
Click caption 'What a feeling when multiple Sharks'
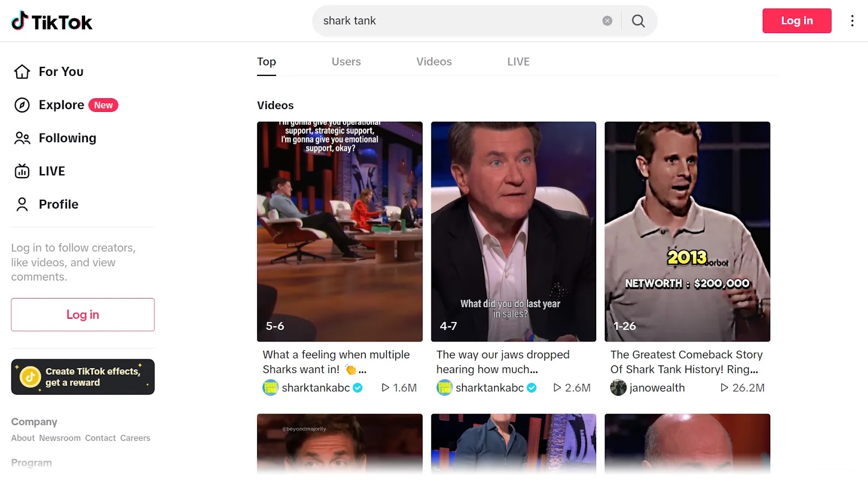tap(336, 362)
